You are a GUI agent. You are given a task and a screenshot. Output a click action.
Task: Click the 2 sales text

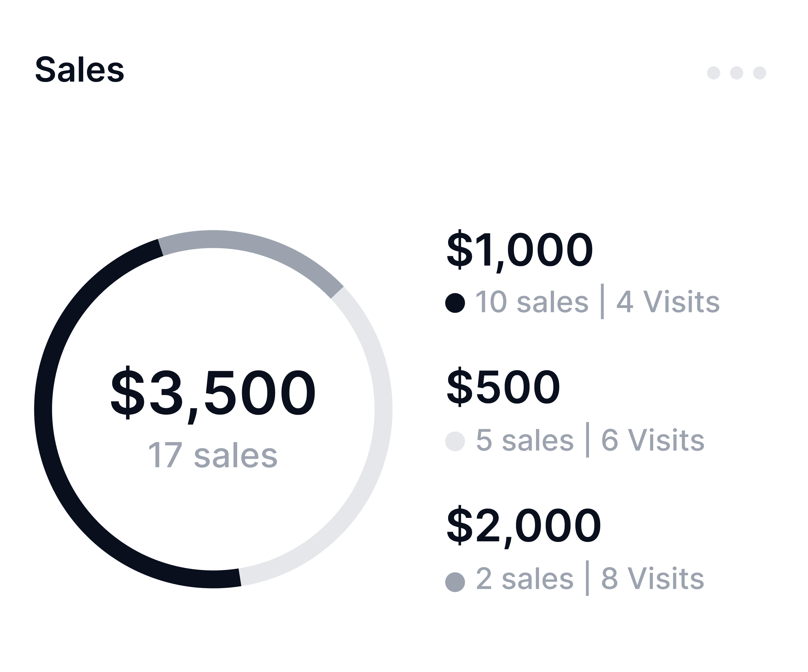point(525,578)
